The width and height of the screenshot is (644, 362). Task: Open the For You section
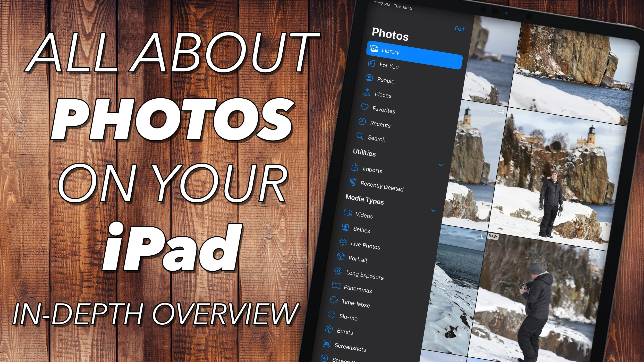pyautogui.click(x=389, y=66)
